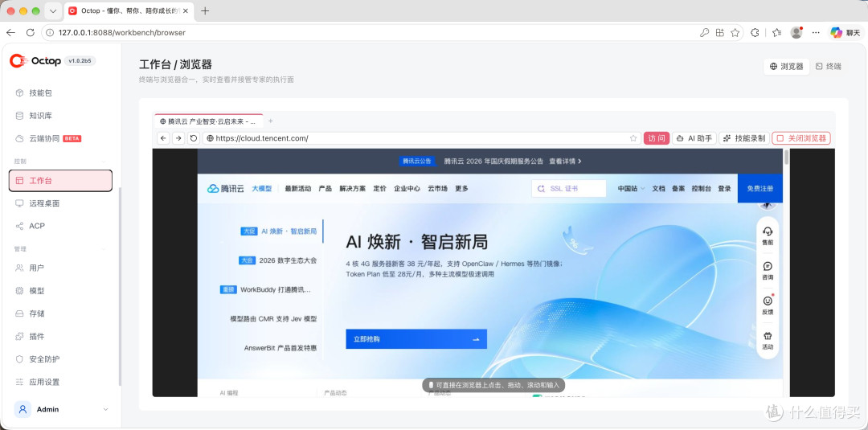Select 工作台 in the sidebar
The width and height of the screenshot is (868, 430).
pos(61,180)
